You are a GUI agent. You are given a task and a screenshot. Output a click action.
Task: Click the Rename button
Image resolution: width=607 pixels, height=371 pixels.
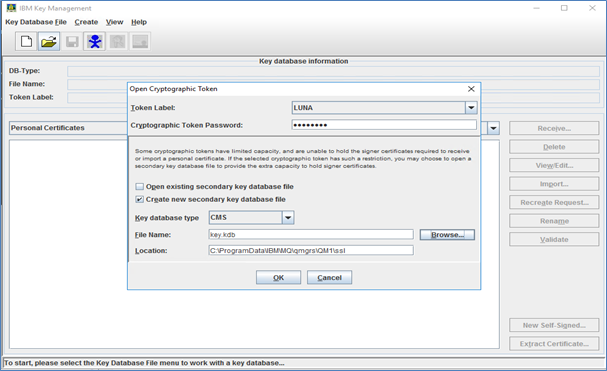pyautogui.click(x=554, y=221)
